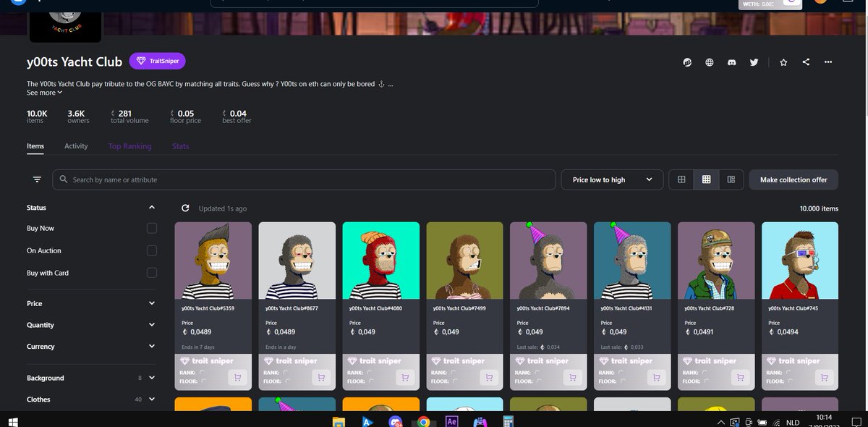Open y00ts Yacht Club#728 title link
This screenshot has height=427, width=868.
coord(709,308)
